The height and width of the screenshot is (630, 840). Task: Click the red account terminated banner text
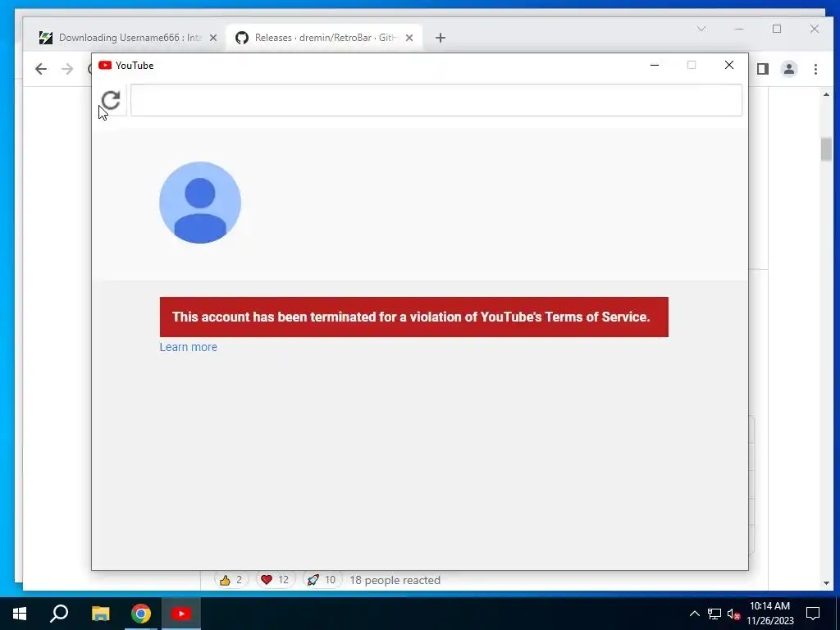(411, 317)
